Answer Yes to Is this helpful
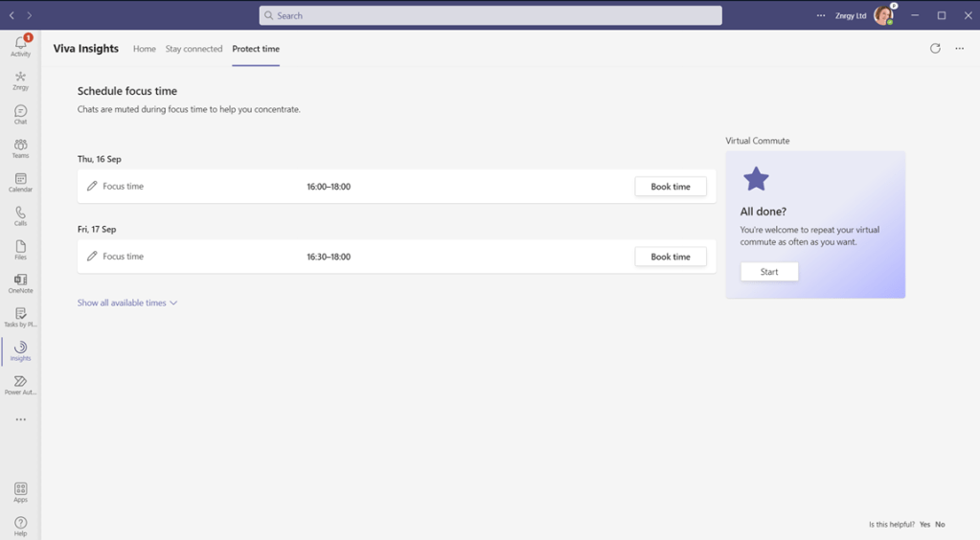Image resolution: width=980 pixels, height=540 pixels. pyautogui.click(x=924, y=525)
